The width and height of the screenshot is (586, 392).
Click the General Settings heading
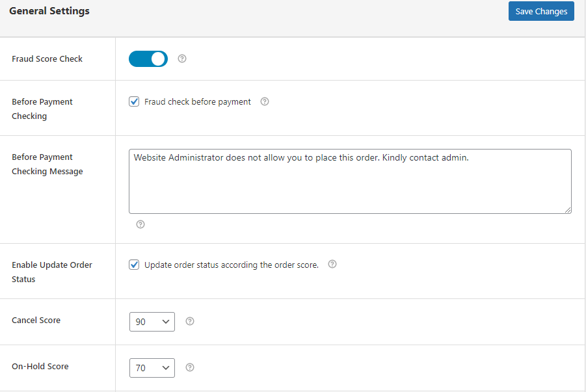(49, 11)
